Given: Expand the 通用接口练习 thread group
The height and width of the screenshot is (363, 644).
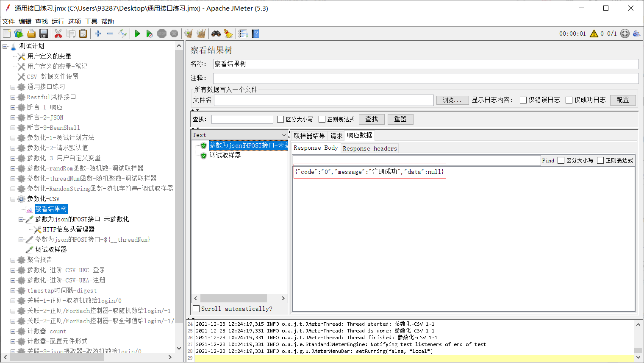Looking at the screenshot, I should [x=13, y=87].
